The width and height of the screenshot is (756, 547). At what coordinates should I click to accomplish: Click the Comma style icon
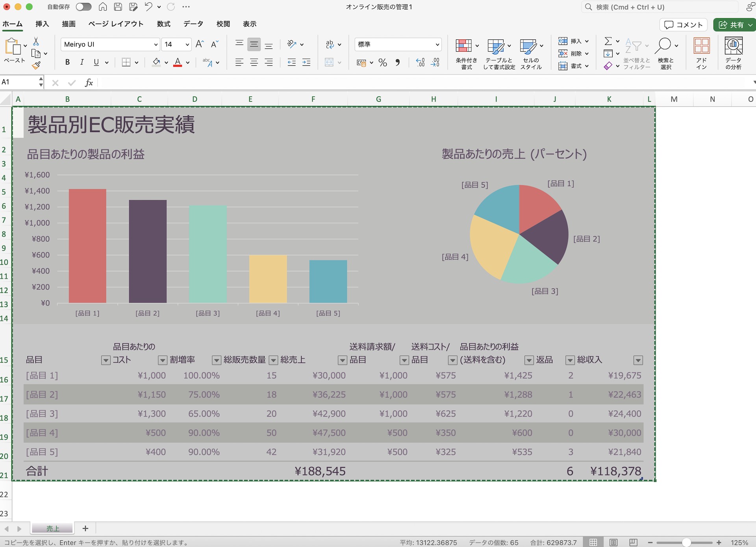click(398, 62)
